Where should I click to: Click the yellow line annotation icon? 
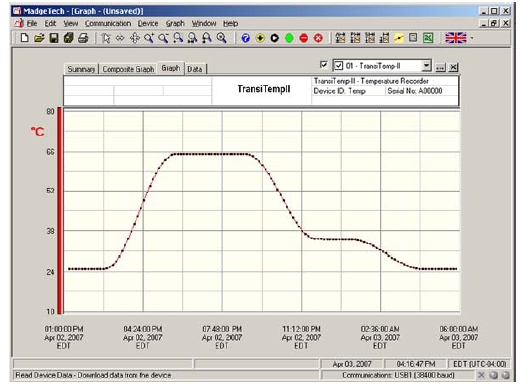(x=399, y=38)
